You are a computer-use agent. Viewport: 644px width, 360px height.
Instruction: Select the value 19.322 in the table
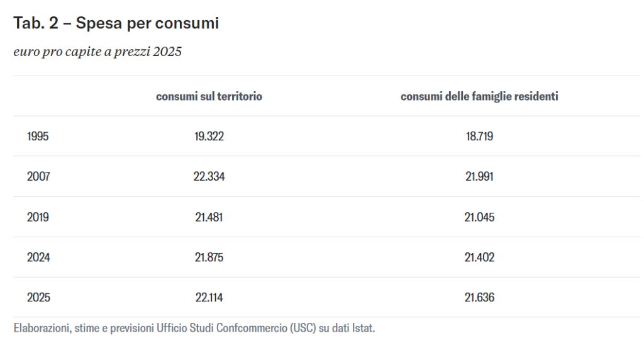(x=209, y=137)
